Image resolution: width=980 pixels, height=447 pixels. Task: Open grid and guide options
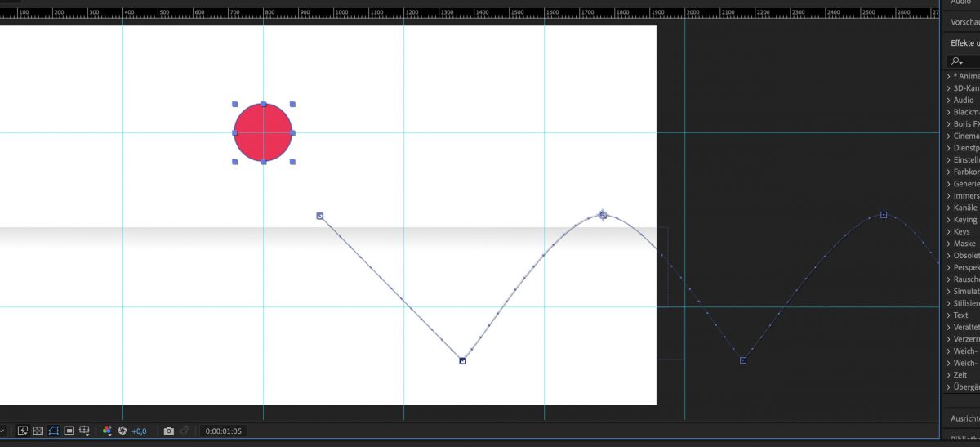click(84, 431)
